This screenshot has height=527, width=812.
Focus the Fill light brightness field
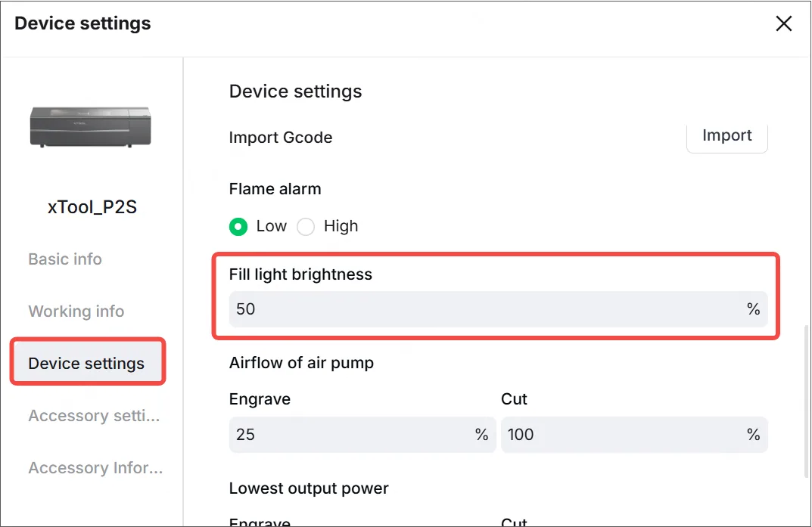pyautogui.click(x=498, y=308)
